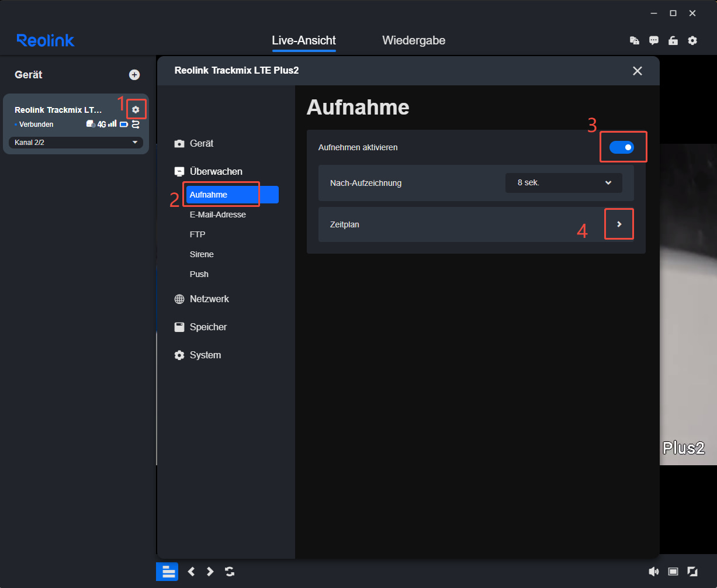Open the FTP settings page
The image size is (717, 588).
click(x=198, y=234)
